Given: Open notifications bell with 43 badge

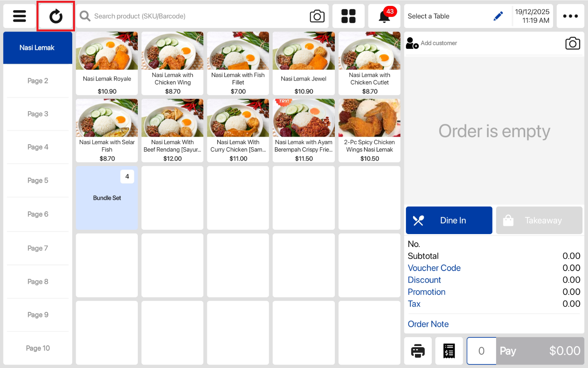Looking at the screenshot, I should [x=384, y=16].
